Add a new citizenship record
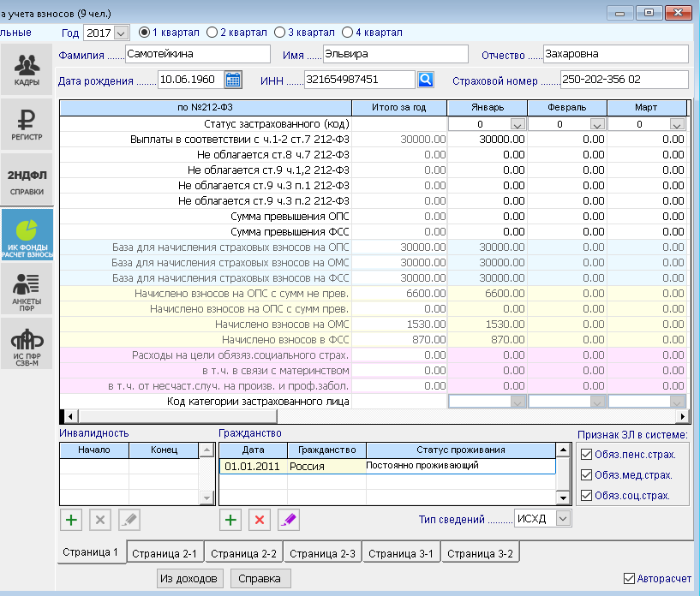 [x=230, y=520]
